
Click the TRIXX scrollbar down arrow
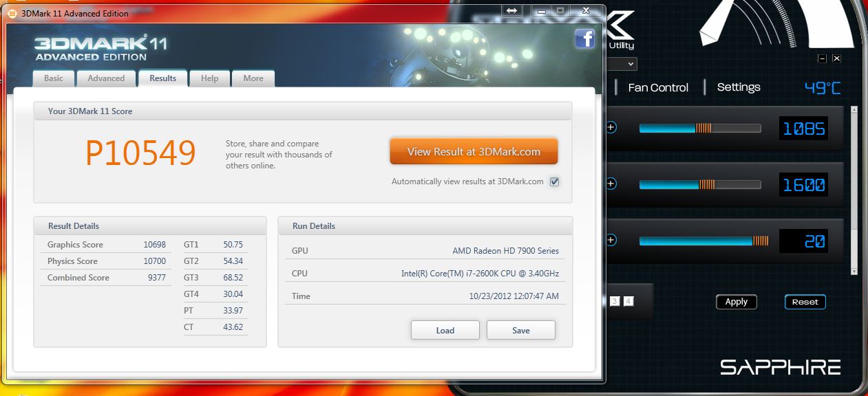(855, 270)
